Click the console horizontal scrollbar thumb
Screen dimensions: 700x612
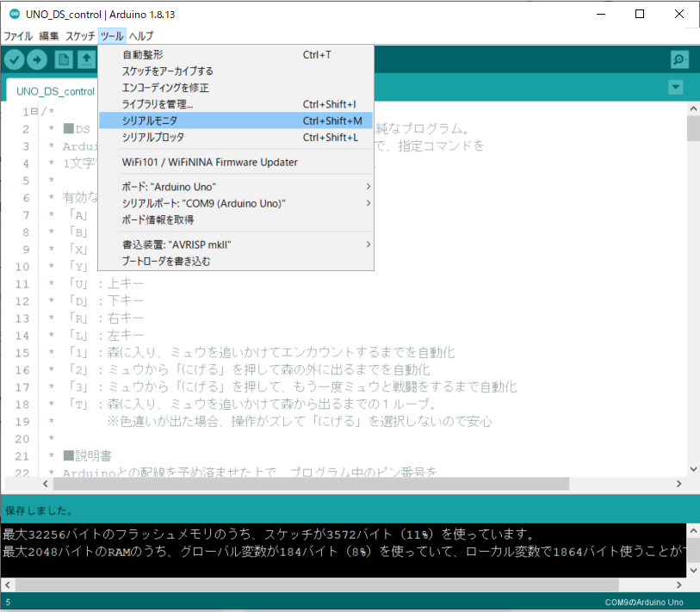point(317,584)
